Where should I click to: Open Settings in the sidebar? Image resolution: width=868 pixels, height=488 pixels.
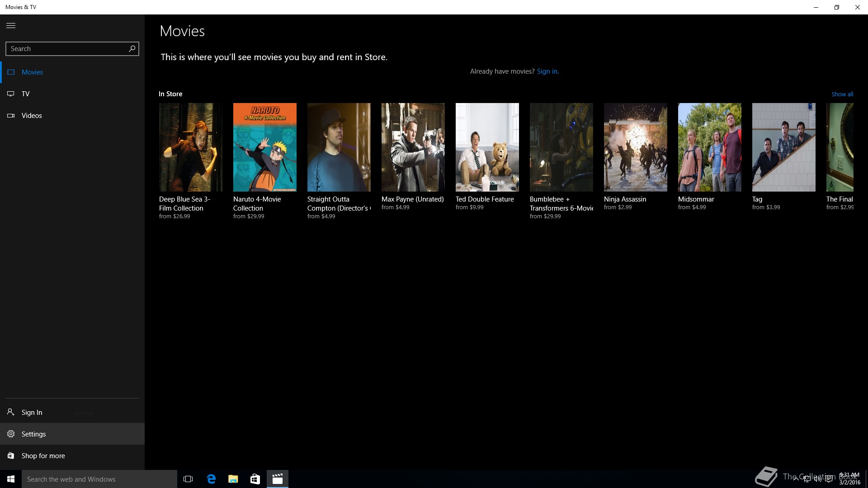[72, 434]
